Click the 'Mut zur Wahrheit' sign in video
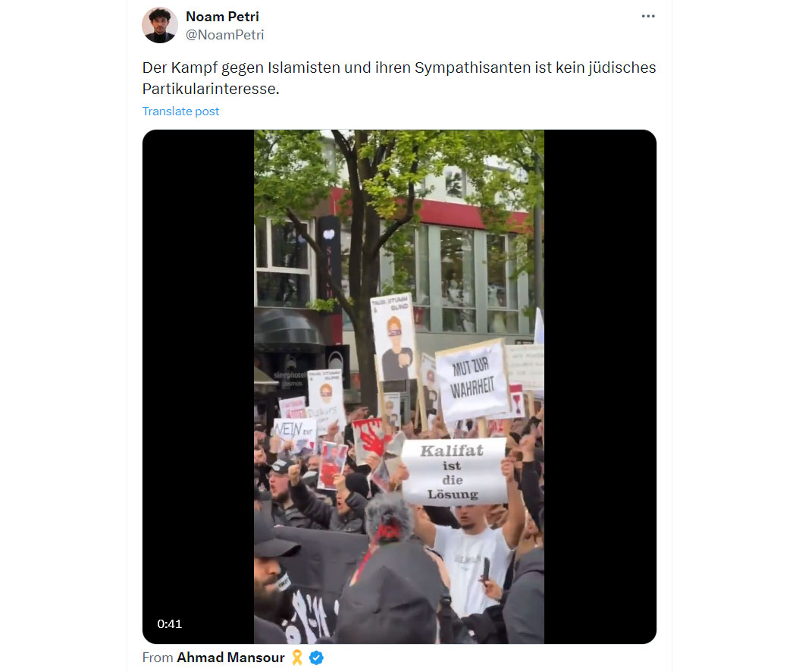 (x=472, y=380)
